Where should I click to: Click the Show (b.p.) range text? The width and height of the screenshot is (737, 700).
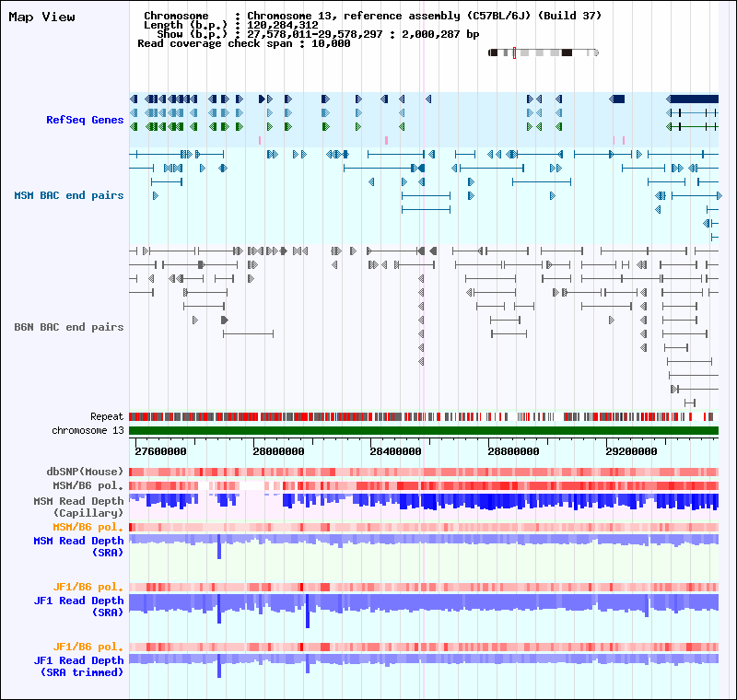click(318, 34)
